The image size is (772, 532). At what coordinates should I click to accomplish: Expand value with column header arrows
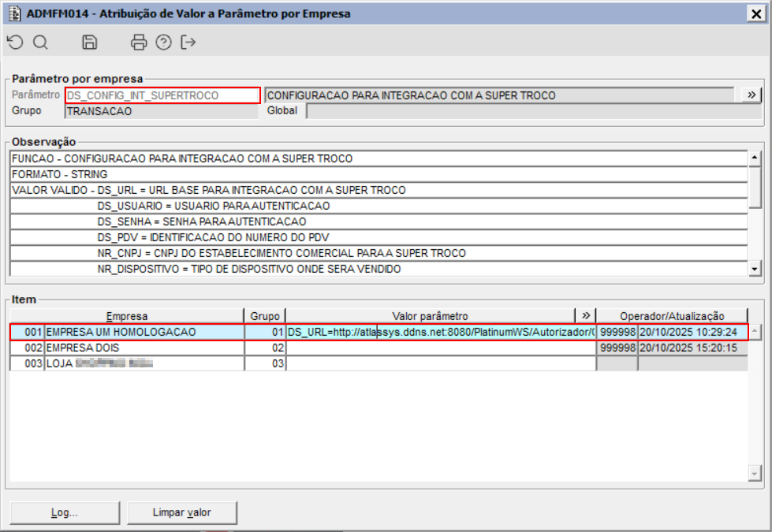pyautogui.click(x=586, y=316)
